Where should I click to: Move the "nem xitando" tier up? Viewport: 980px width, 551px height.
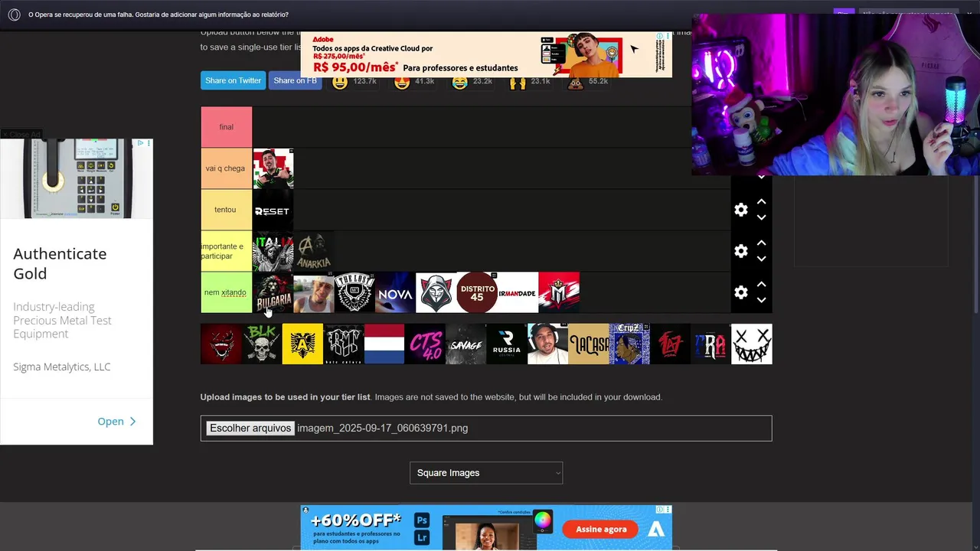pyautogui.click(x=761, y=284)
